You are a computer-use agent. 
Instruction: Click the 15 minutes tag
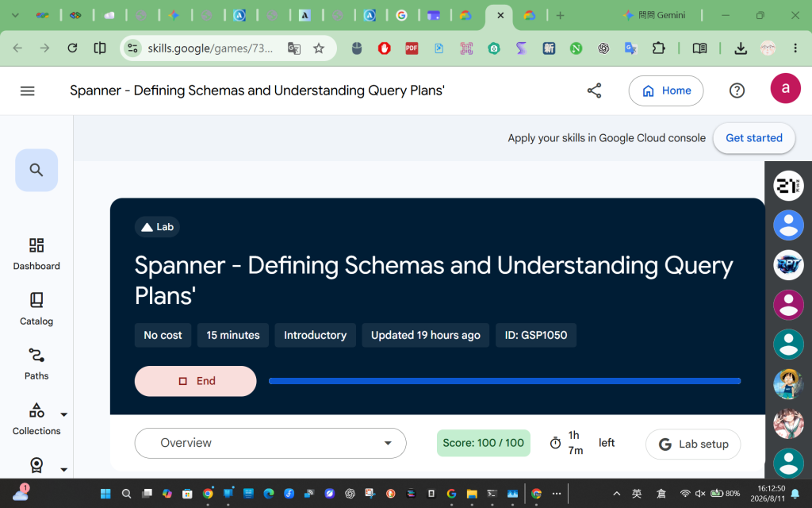click(x=233, y=336)
